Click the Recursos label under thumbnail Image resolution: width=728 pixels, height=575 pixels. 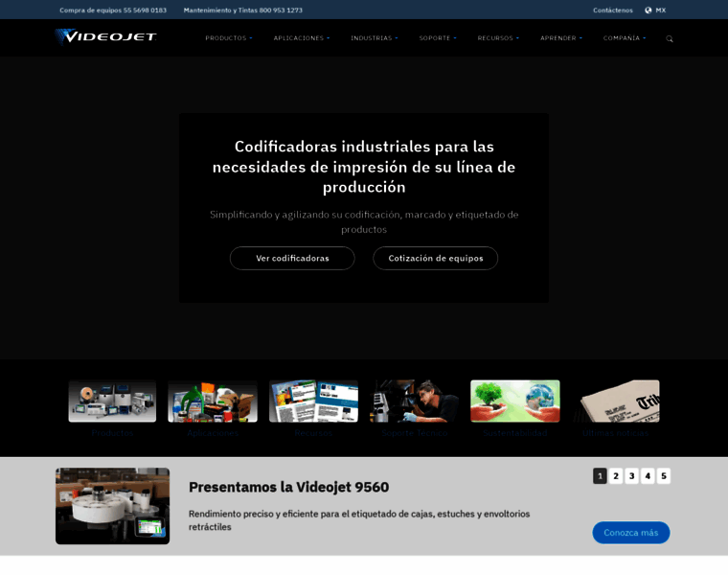pyautogui.click(x=313, y=433)
